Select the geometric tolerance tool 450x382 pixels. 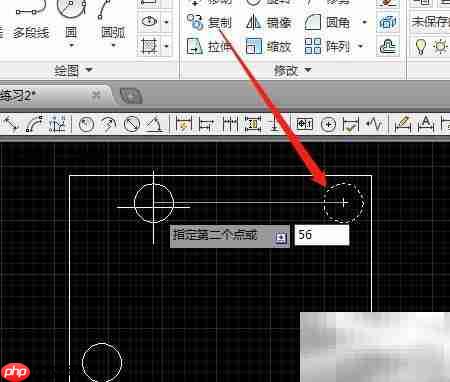(304, 124)
